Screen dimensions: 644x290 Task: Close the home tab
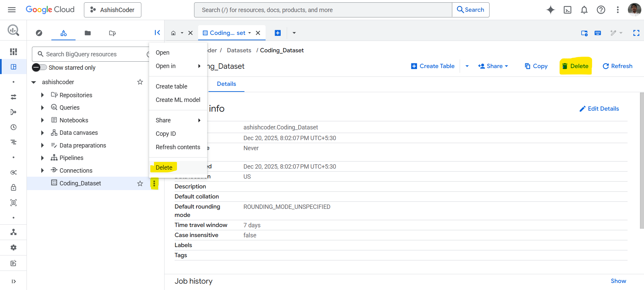click(190, 33)
